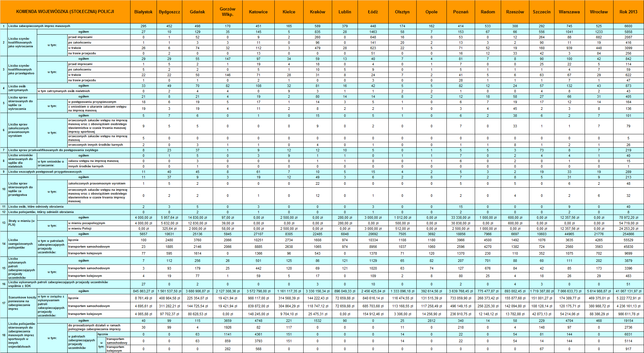Click the total cell 19154 in row 18

pyautogui.click(x=628, y=321)
